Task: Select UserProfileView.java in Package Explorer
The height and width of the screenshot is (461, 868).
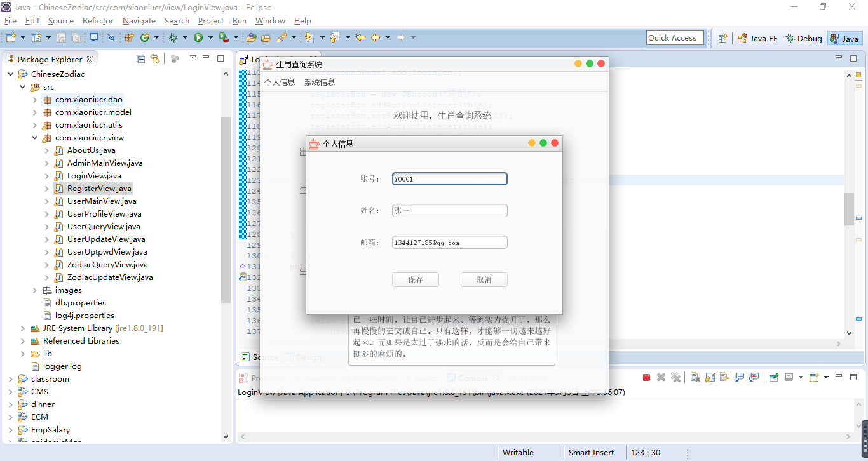Action: coord(104,214)
